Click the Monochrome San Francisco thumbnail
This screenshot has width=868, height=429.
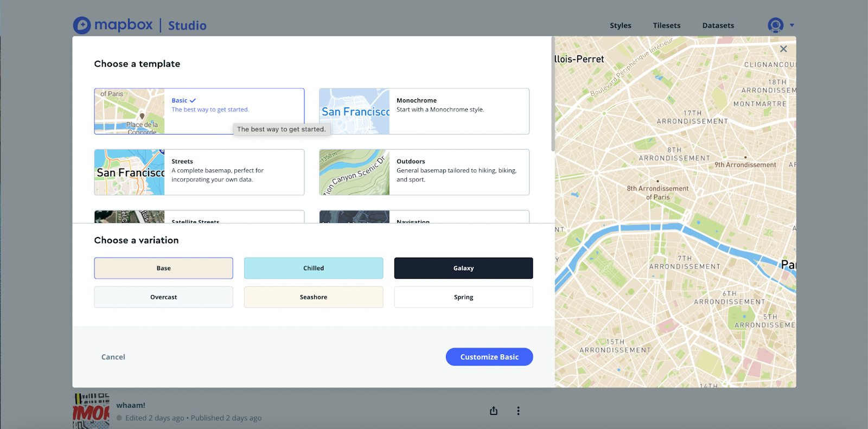point(355,111)
